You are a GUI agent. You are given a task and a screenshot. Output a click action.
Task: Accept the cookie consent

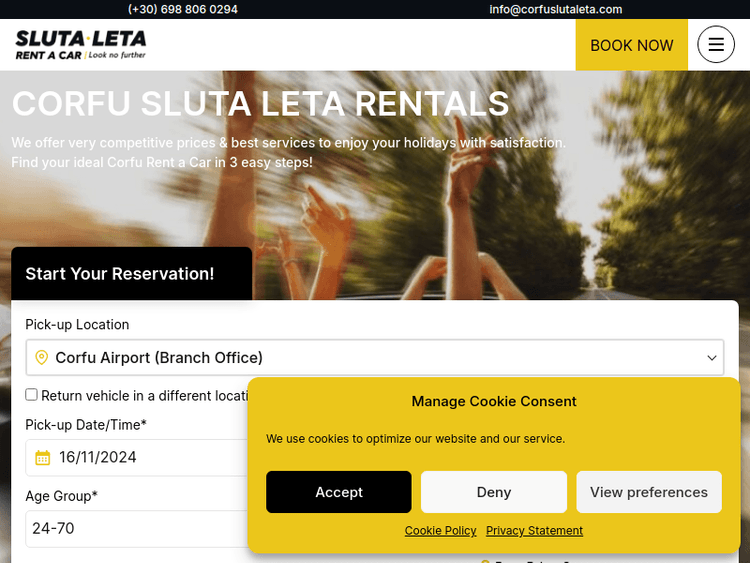(339, 492)
